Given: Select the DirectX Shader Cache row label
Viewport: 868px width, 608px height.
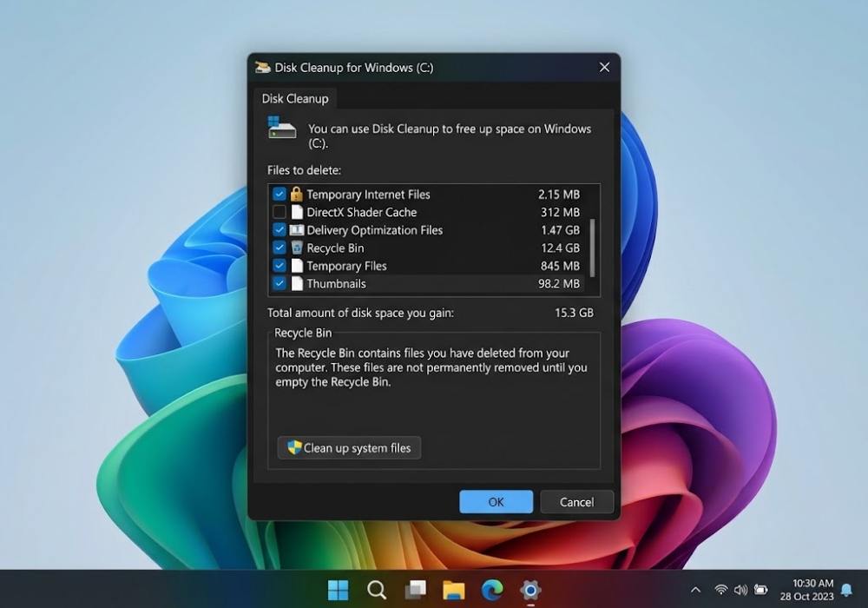Looking at the screenshot, I should (361, 212).
